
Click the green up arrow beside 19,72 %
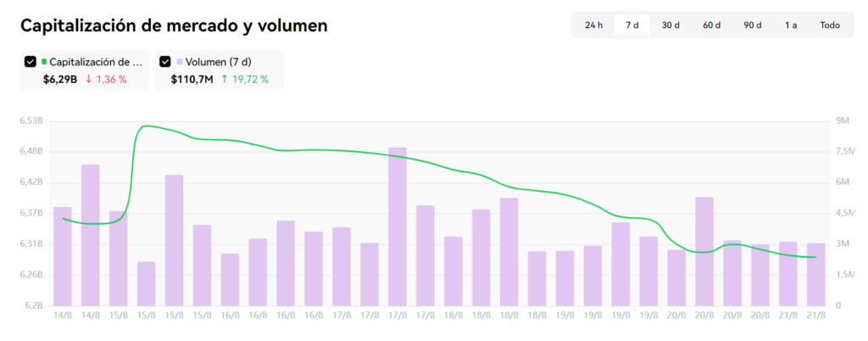(224, 79)
